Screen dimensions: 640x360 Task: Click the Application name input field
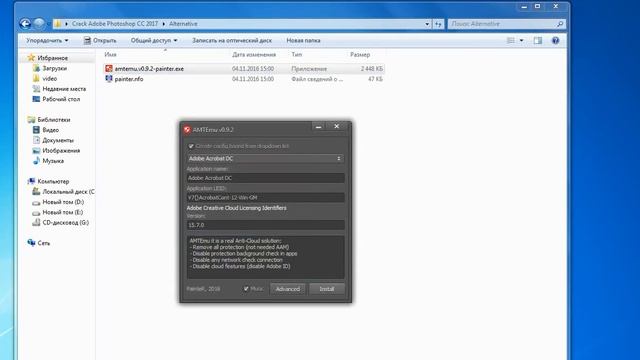point(265,178)
